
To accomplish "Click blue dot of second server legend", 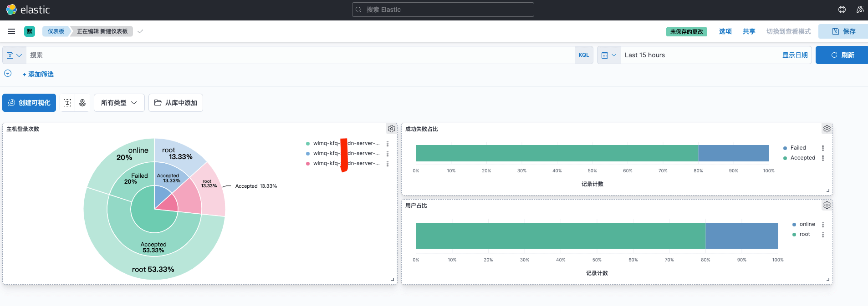I will 308,154.
